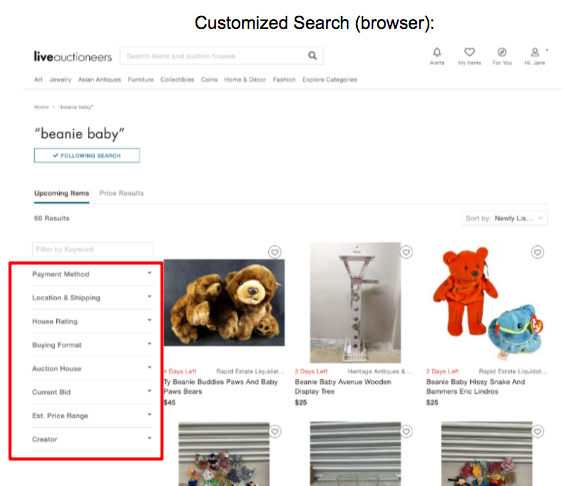The image size is (563, 486).
Task: Switch to the Price Results tab
Action: click(x=121, y=193)
